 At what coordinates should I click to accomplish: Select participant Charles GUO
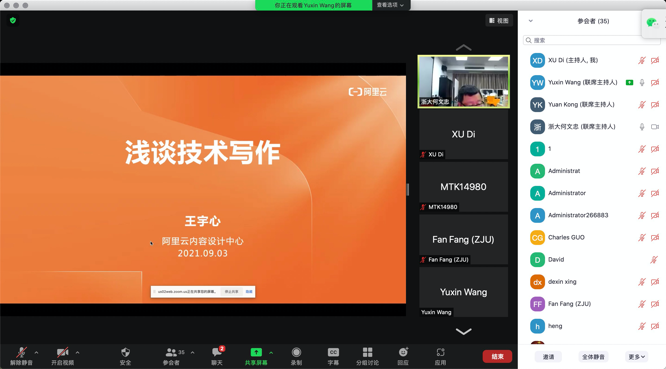tap(592, 237)
